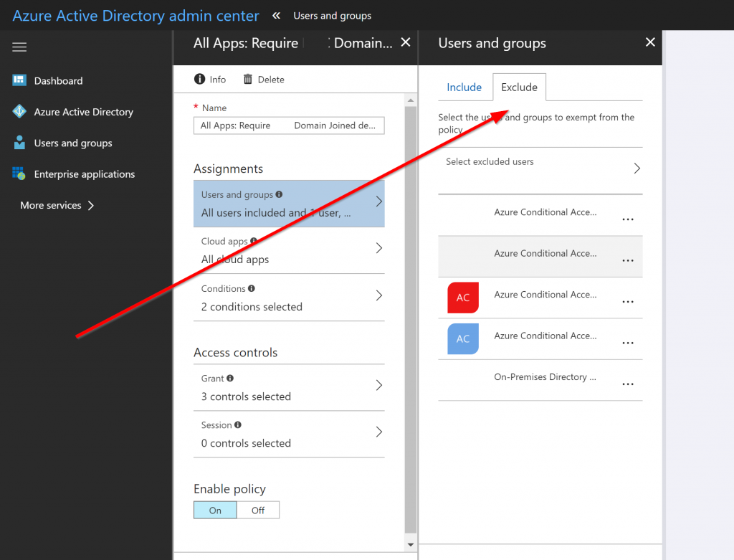This screenshot has width=734, height=560.
Task: Click scrollbar down arrow in policy blade
Action: (411, 544)
